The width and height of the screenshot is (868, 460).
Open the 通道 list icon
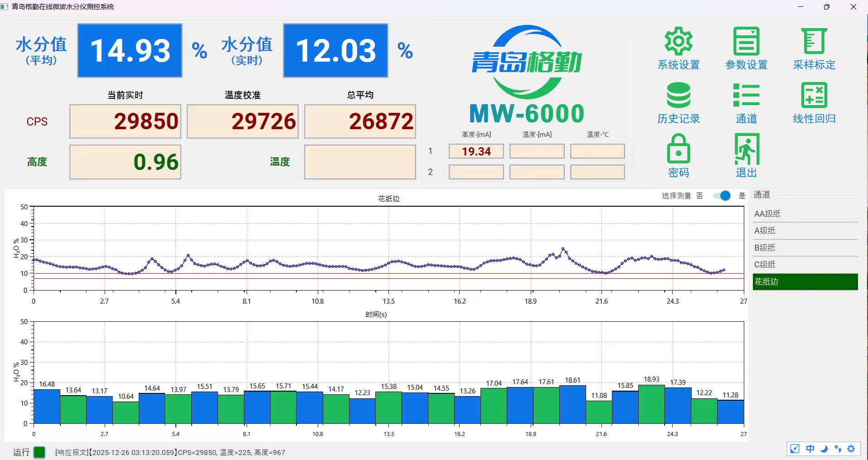click(x=746, y=96)
